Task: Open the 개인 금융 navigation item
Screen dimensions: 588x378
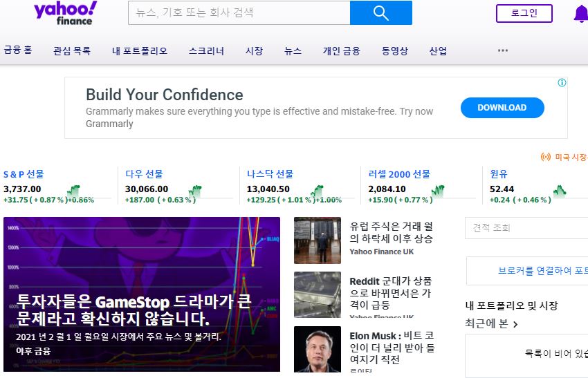Action: click(342, 50)
